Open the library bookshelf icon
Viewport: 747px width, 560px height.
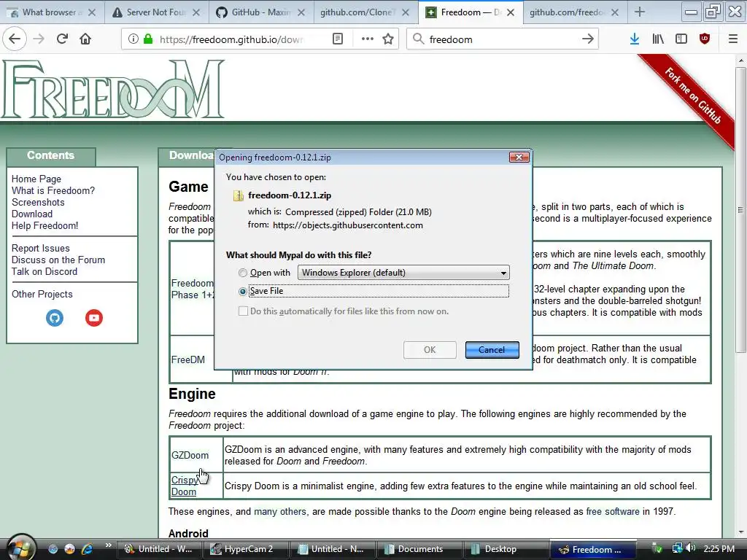pyautogui.click(x=658, y=39)
